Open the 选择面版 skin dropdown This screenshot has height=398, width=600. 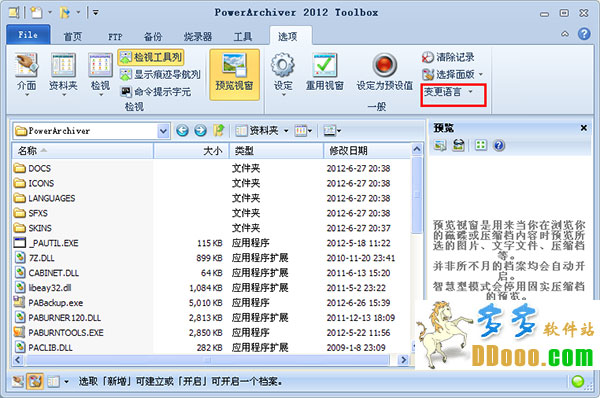tap(452, 74)
